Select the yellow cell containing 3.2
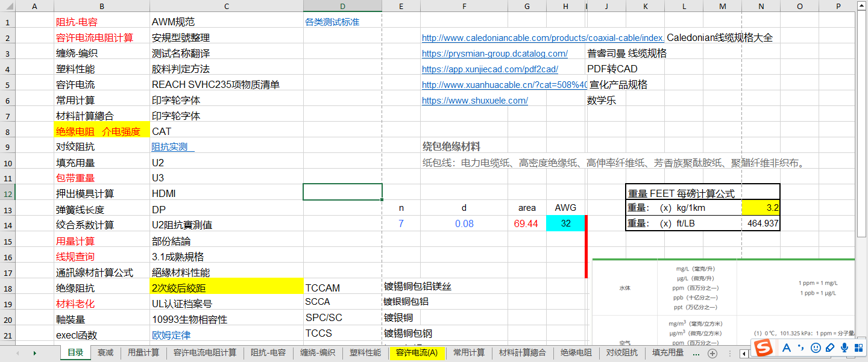This screenshot has width=868, height=362. tap(761, 208)
